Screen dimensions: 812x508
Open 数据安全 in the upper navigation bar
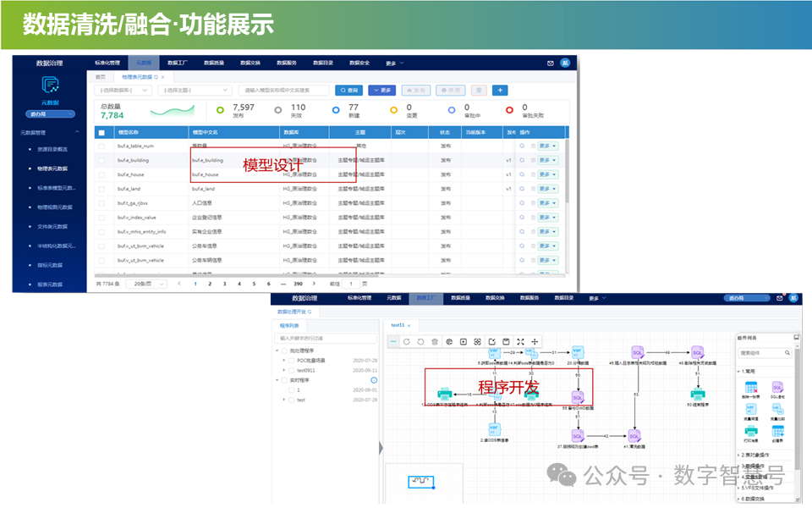pyautogui.click(x=359, y=63)
